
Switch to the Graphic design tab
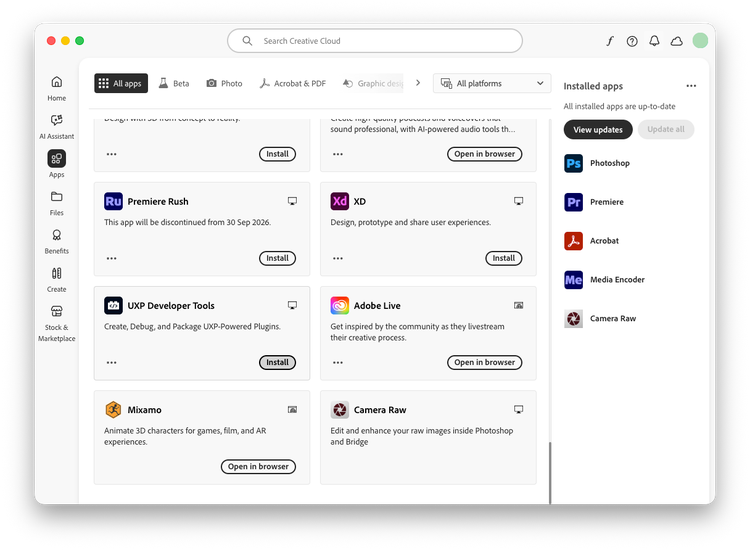point(373,83)
